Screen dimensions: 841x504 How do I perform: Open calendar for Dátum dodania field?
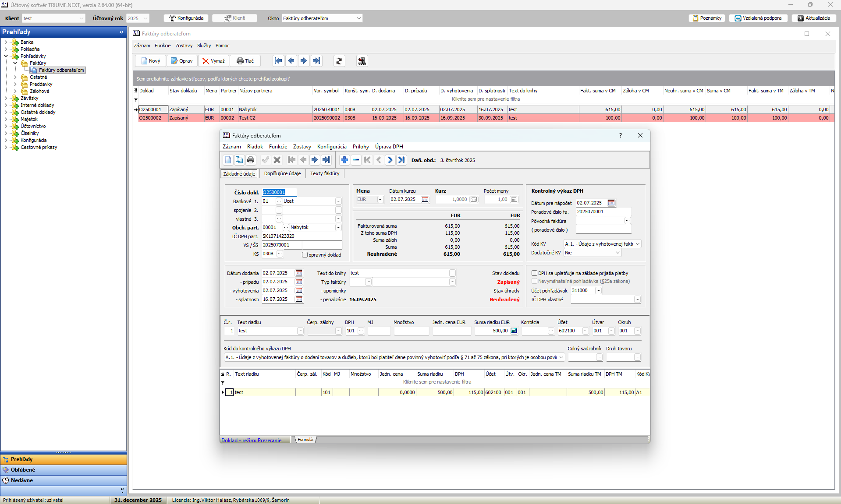click(x=299, y=273)
